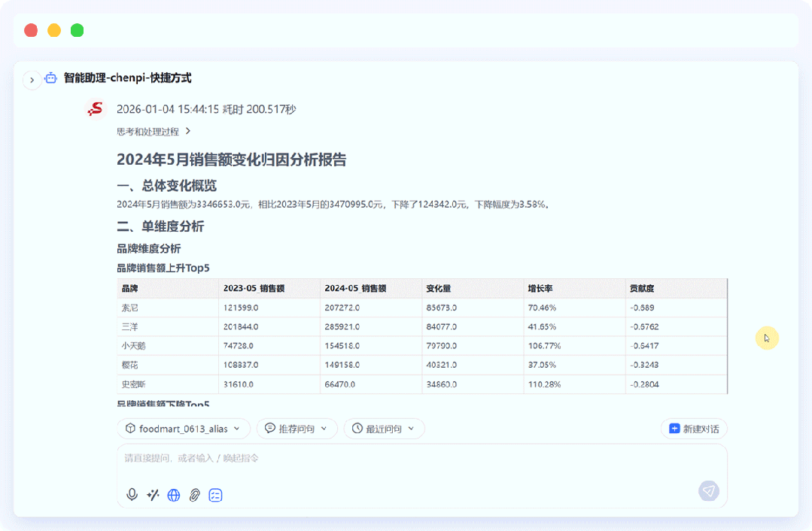Expand 思考和处理过程 section
The height and width of the screenshot is (531, 812).
(154, 132)
